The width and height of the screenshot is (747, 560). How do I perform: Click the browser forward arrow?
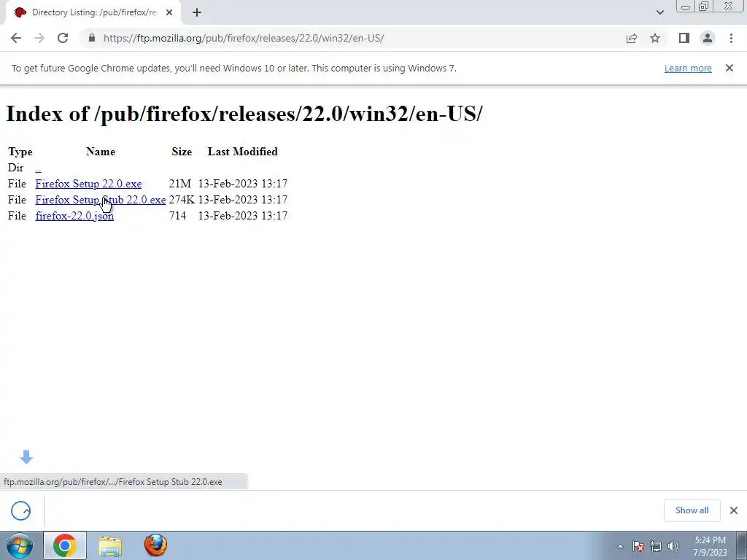point(39,38)
